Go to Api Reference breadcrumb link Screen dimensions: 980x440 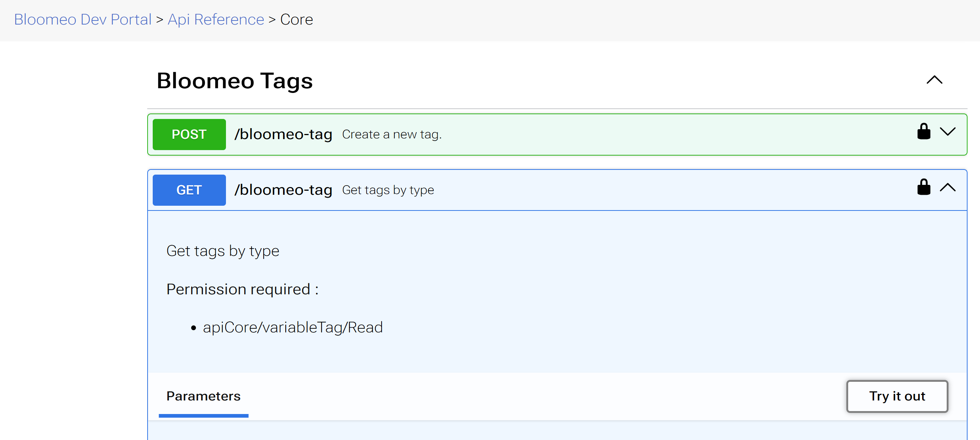[x=216, y=19]
